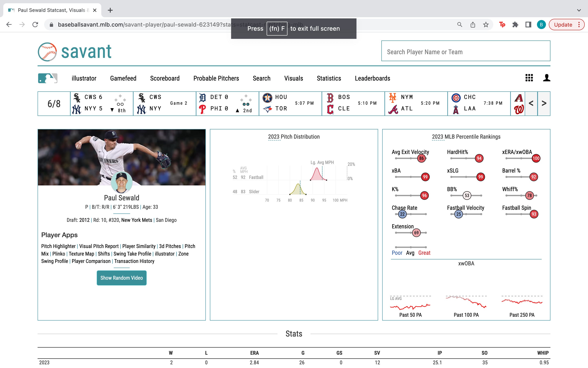Open Visual Pitch Report link
The width and height of the screenshot is (588, 368).
pos(99,246)
